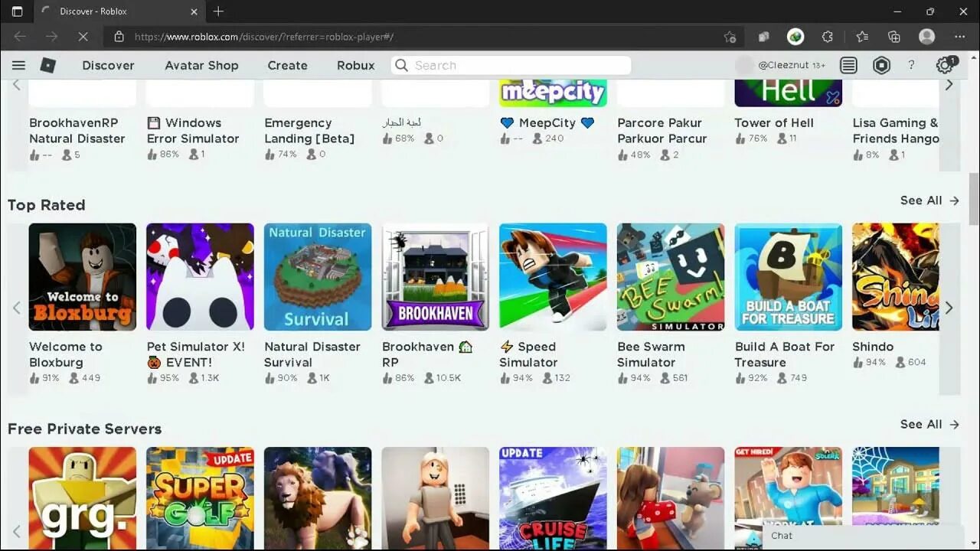
Task: Open a new browser tab
Action: tap(218, 11)
